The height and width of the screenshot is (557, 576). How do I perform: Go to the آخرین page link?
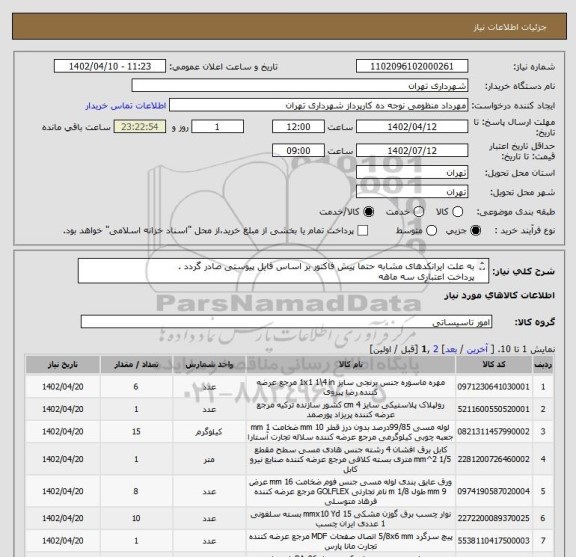(x=477, y=349)
